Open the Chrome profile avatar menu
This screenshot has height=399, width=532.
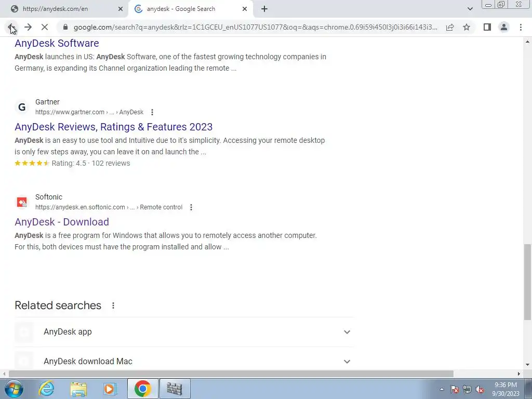[x=504, y=27]
